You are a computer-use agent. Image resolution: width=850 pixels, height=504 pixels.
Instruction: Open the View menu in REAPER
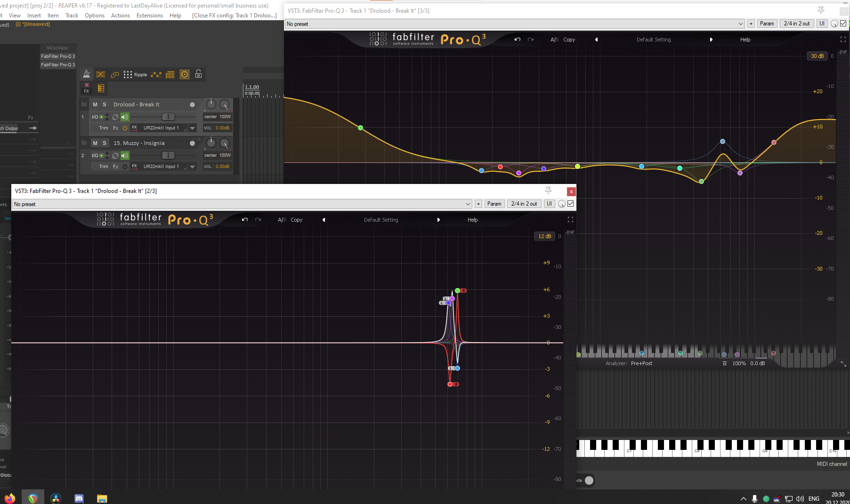[15, 16]
